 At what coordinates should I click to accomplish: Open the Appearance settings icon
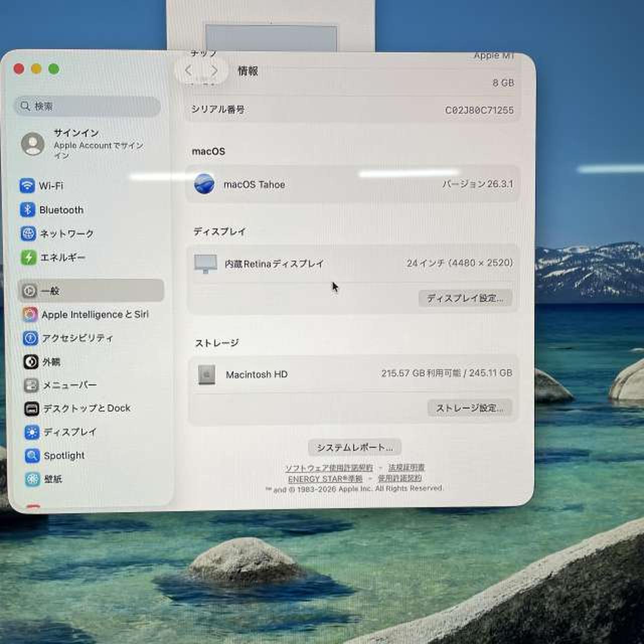coord(31,362)
